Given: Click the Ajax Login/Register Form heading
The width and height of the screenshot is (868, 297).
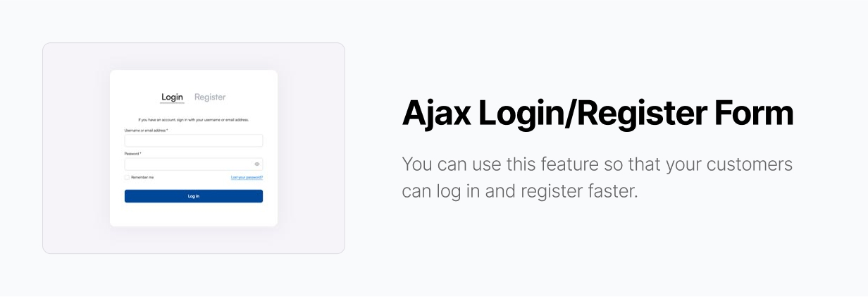Looking at the screenshot, I should click(597, 114).
